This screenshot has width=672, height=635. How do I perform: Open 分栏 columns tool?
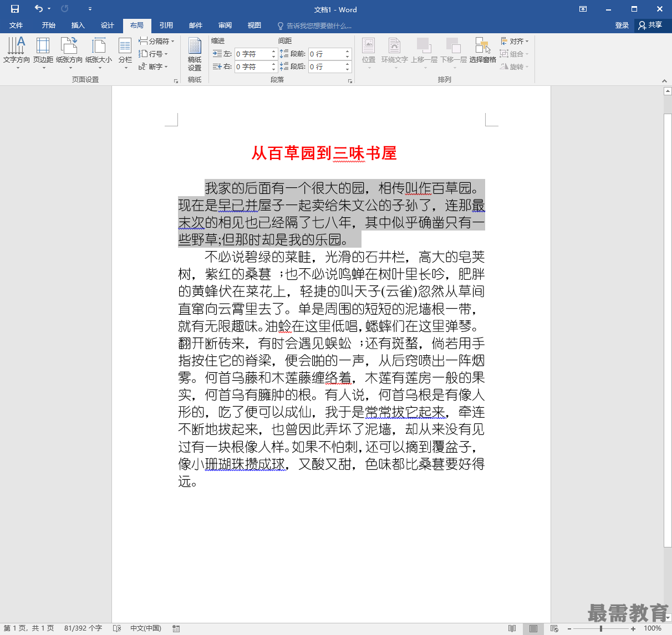pos(125,53)
